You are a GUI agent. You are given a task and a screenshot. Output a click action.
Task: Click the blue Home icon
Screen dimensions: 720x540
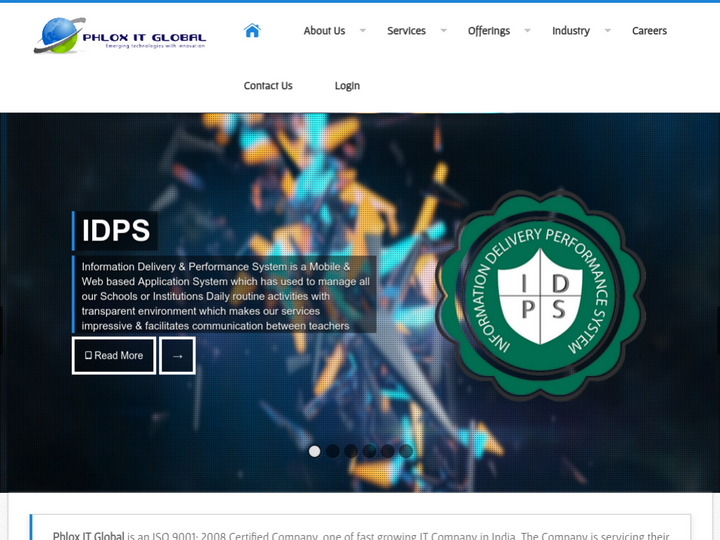click(x=252, y=30)
